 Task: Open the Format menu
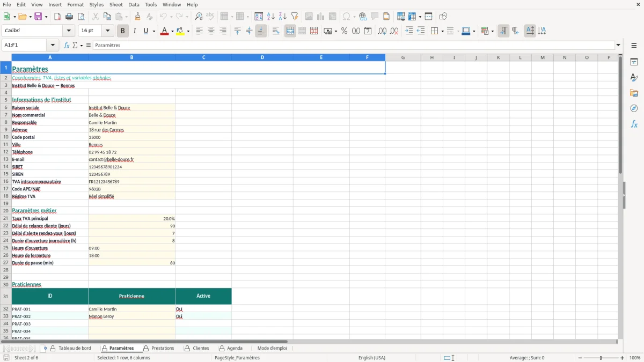75,4
